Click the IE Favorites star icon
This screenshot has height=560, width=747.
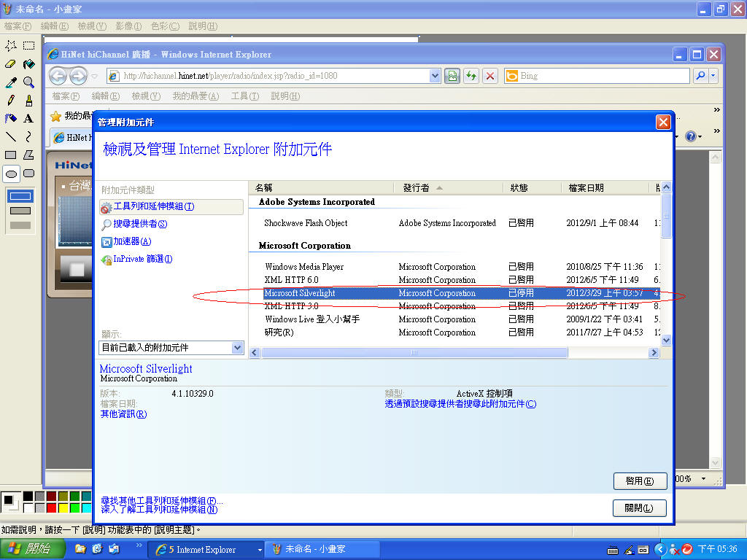[x=55, y=116]
